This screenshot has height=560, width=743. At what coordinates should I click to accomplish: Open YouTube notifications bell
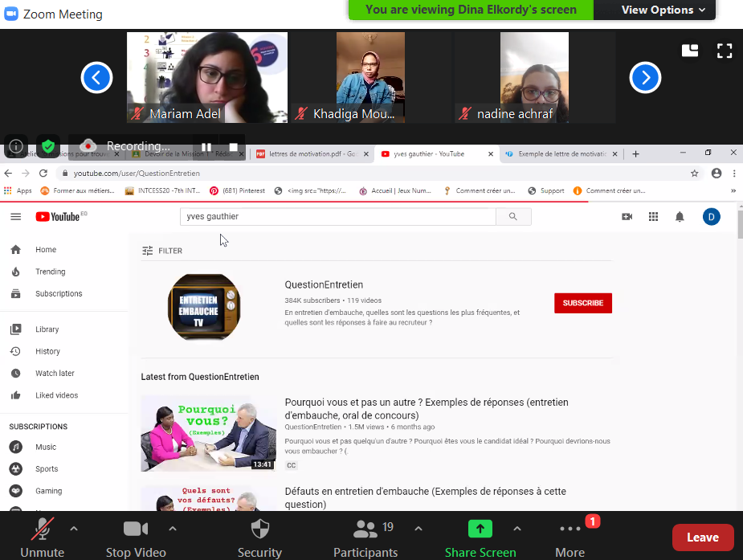tap(680, 217)
